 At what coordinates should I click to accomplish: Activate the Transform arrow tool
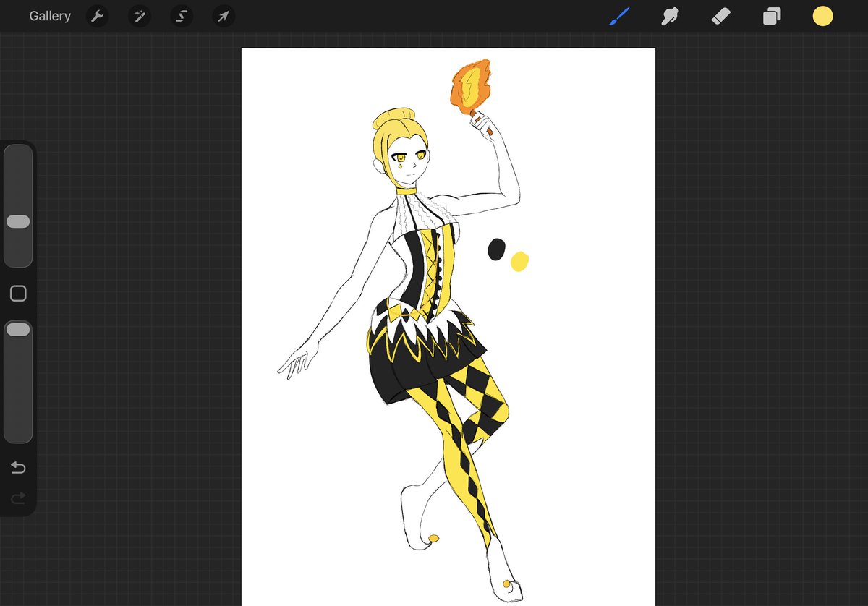pos(224,16)
